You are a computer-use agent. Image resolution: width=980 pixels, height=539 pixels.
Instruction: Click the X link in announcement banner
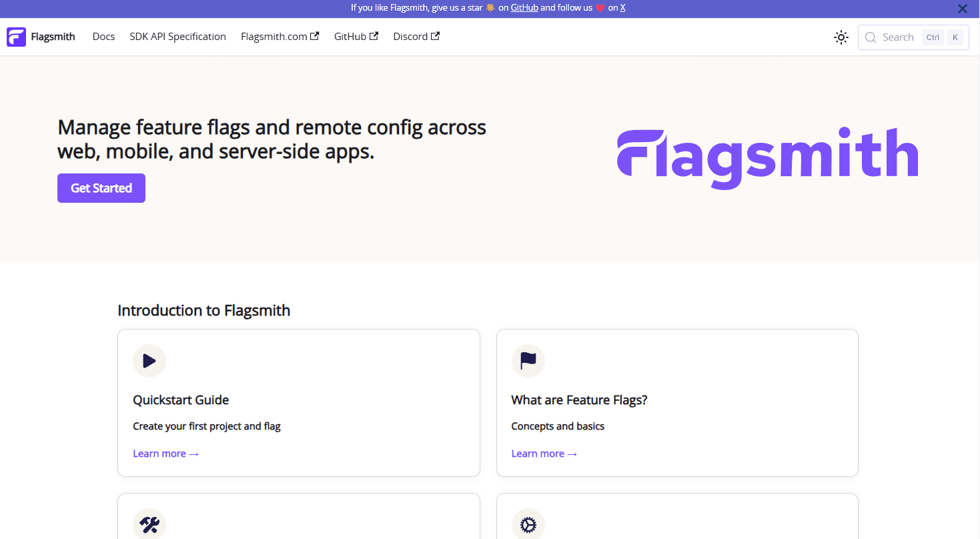tap(623, 8)
